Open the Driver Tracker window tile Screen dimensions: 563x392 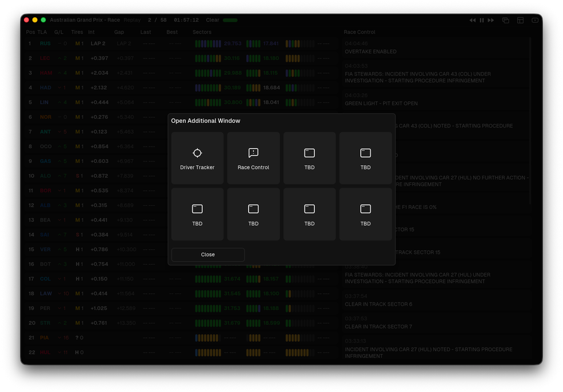[197, 158]
